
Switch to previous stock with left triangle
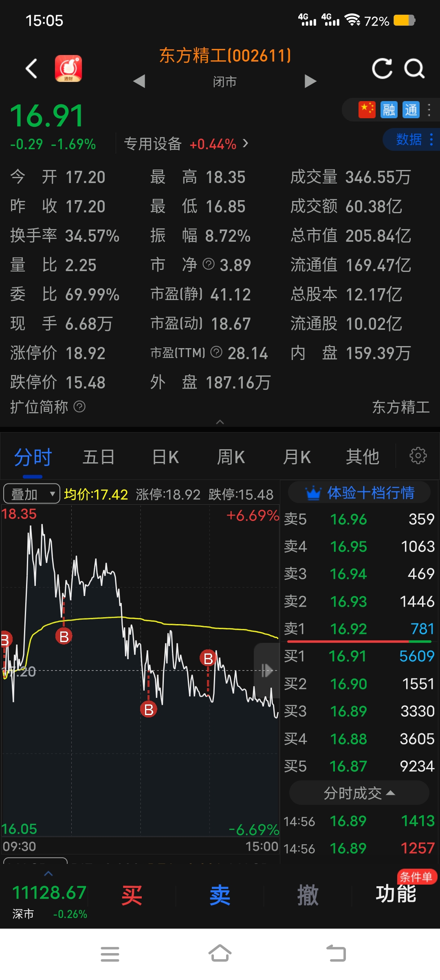pyautogui.click(x=139, y=81)
